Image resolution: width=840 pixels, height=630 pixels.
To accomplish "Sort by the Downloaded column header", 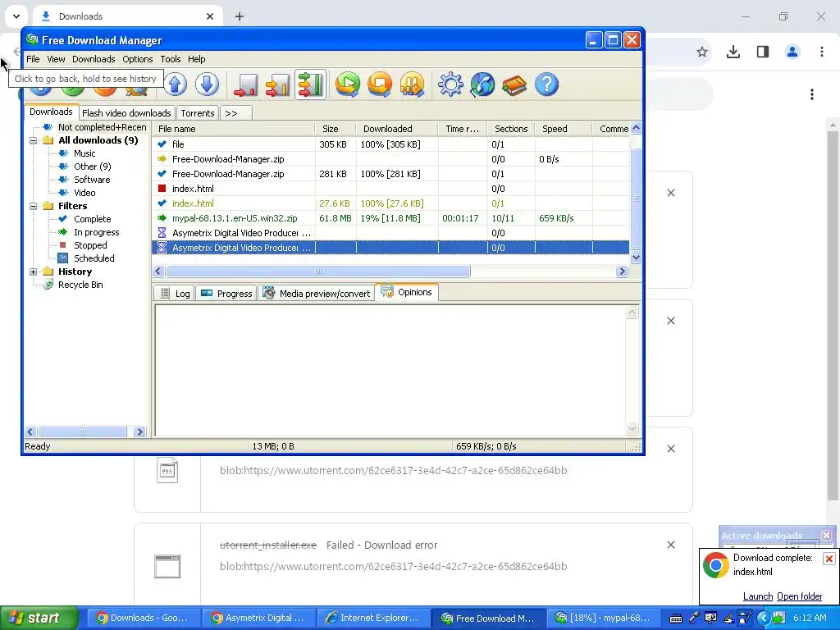I will (x=396, y=129).
